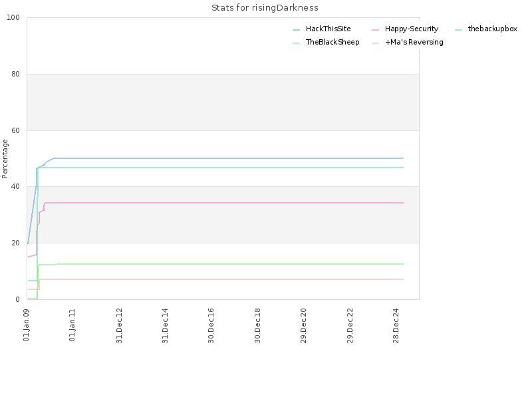Click the chart title Stats for risingDarkness
This screenshot has width=532, height=399.
265,8
